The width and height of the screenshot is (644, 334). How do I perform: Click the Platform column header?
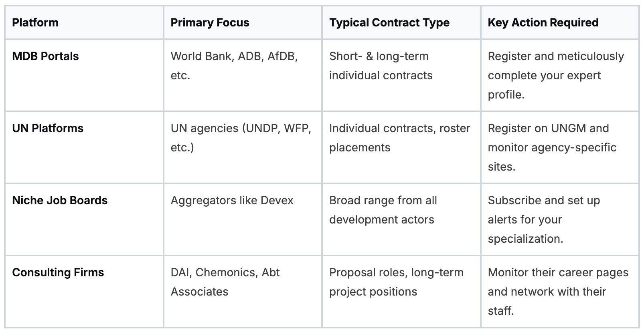tap(35, 23)
